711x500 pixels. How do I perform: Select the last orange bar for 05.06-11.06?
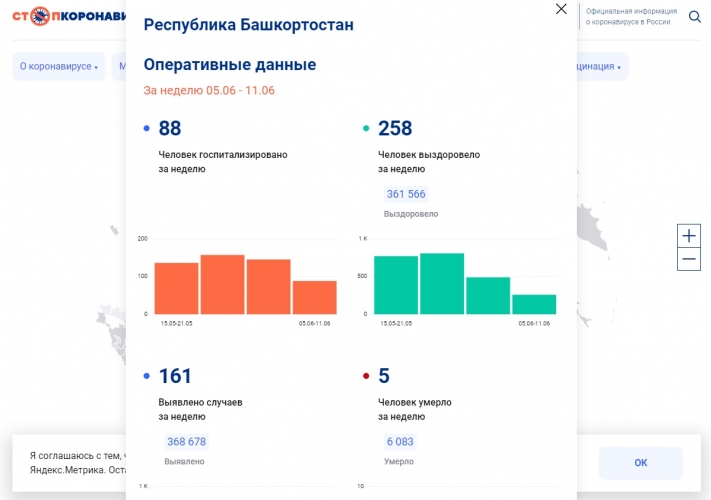(314, 297)
